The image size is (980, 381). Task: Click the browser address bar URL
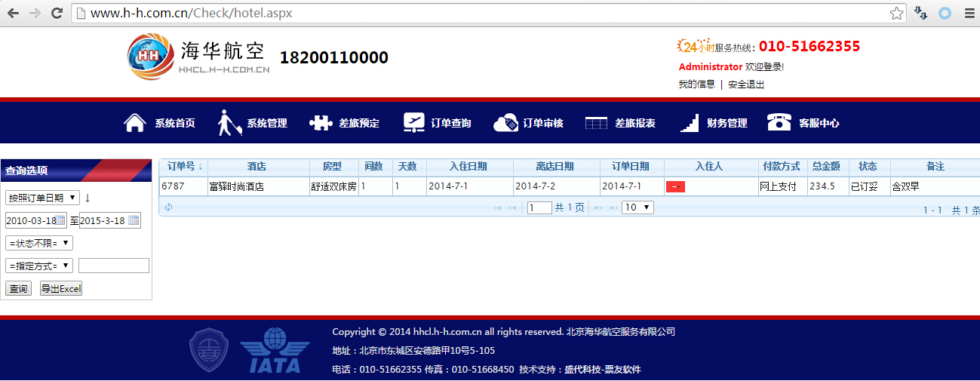pyautogui.click(x=191, y=13)
